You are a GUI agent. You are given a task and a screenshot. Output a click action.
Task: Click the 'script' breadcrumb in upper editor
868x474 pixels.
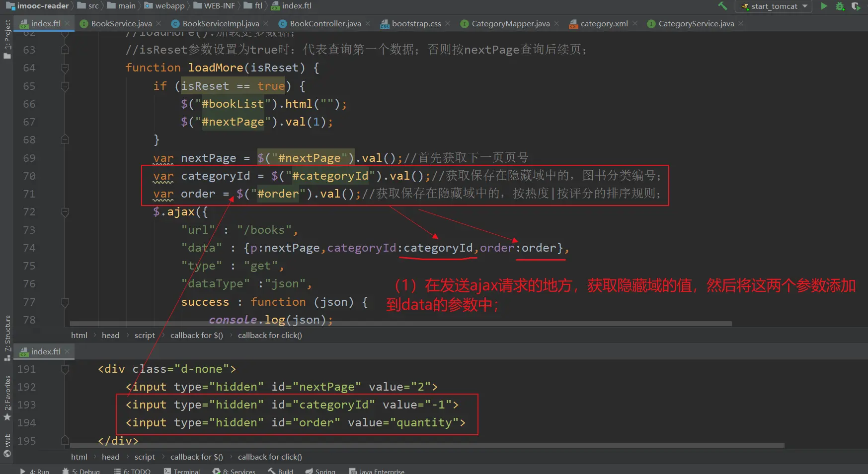[145, 336]
